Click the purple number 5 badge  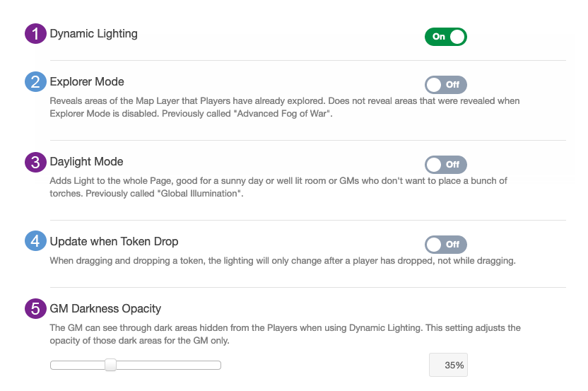click(35, 309)
